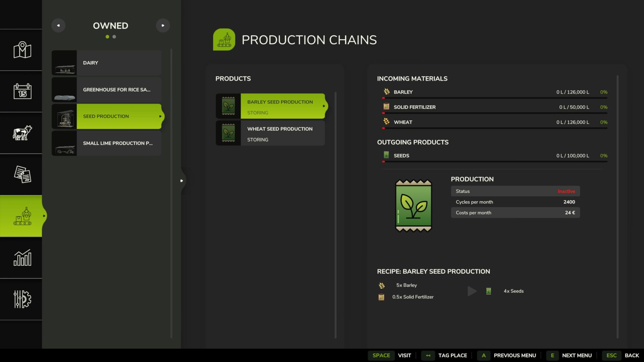644x362 pixels.
Task: Select Greenhouse for Rice Sa... entry
Action: point(106,89)
